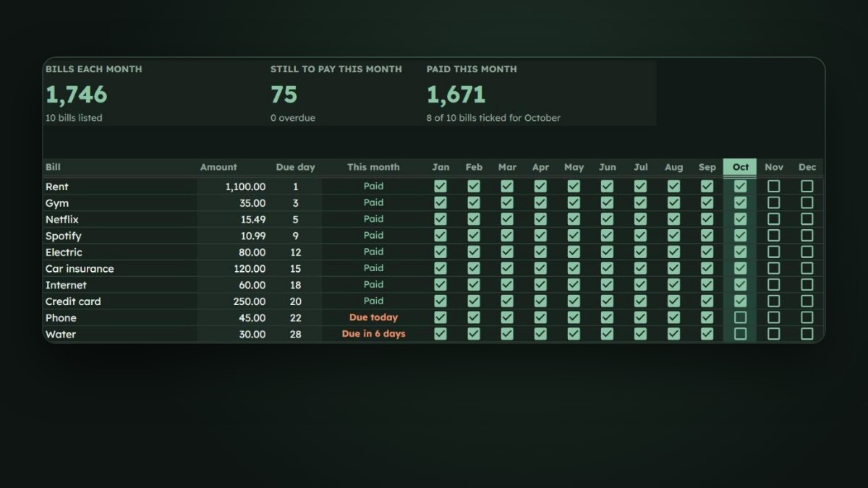Viewport: 868px width, 488px height.
Task: Click the 250.00 amount cell
Action: (233, 301)
